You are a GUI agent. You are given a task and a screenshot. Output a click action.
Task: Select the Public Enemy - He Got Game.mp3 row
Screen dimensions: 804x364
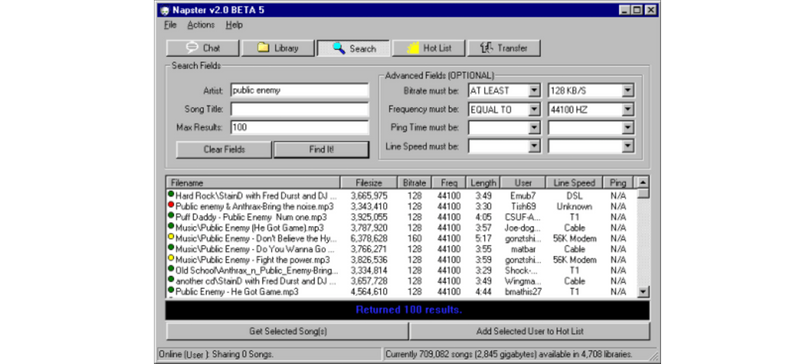401,292
